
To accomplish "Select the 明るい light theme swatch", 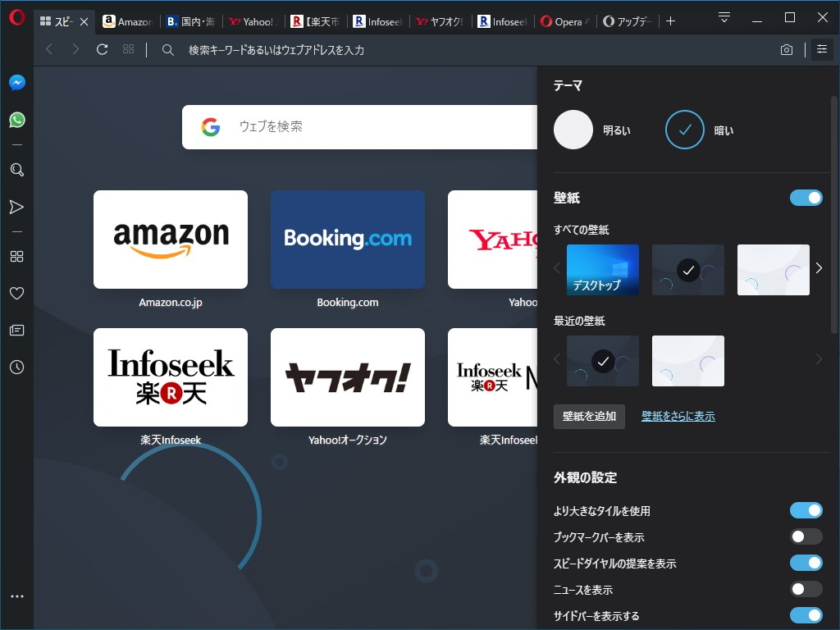I will 573,130.
